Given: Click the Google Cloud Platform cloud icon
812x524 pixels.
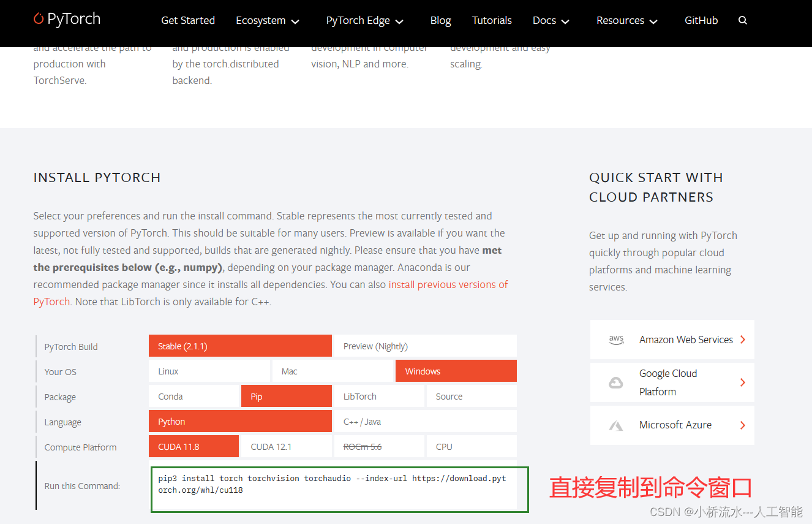Looking at the screenshot, I should (x=616, y=382).
